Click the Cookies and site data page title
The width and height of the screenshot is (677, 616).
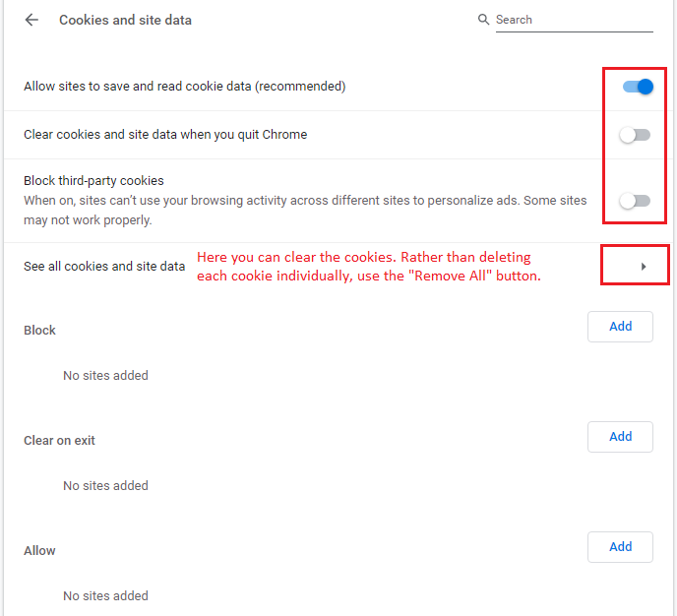pyautogui.click(x=125, y=20)
